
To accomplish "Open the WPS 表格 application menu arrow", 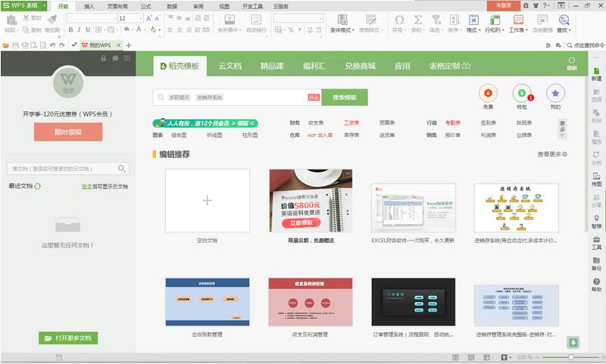I will [45, 6].
